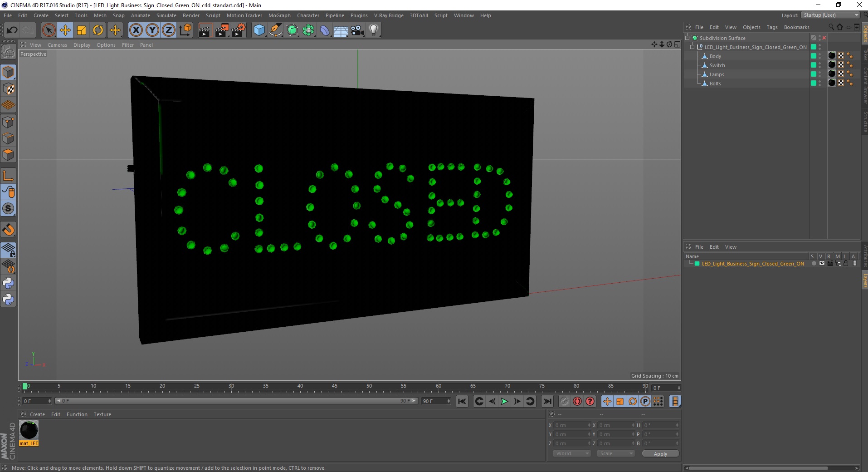Open the Simulate menu
The image size is (868, 472).
point(166,15)
